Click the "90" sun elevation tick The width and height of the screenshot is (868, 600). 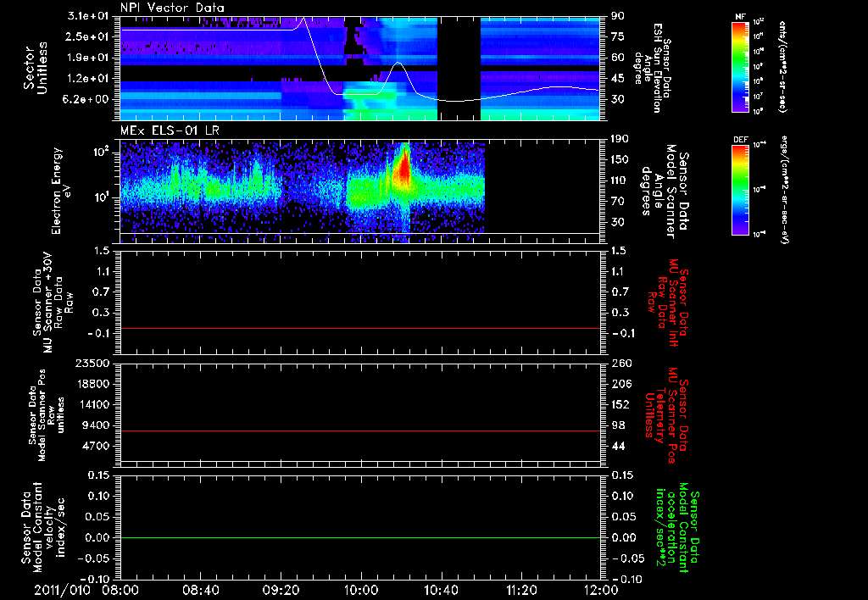[x=618, y=16]
